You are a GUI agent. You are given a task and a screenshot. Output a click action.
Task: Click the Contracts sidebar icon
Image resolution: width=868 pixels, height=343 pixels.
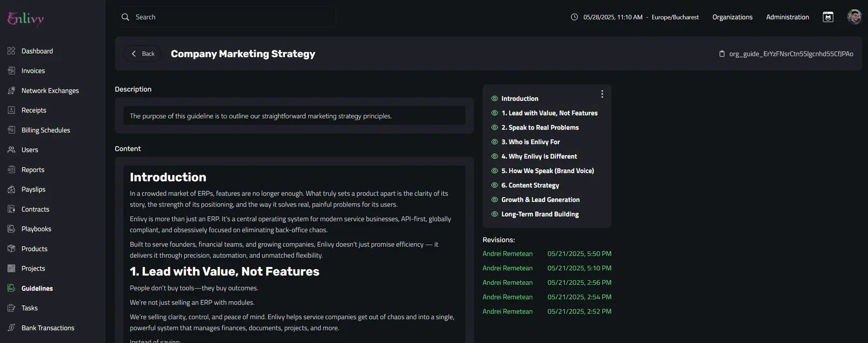[11, 209]
